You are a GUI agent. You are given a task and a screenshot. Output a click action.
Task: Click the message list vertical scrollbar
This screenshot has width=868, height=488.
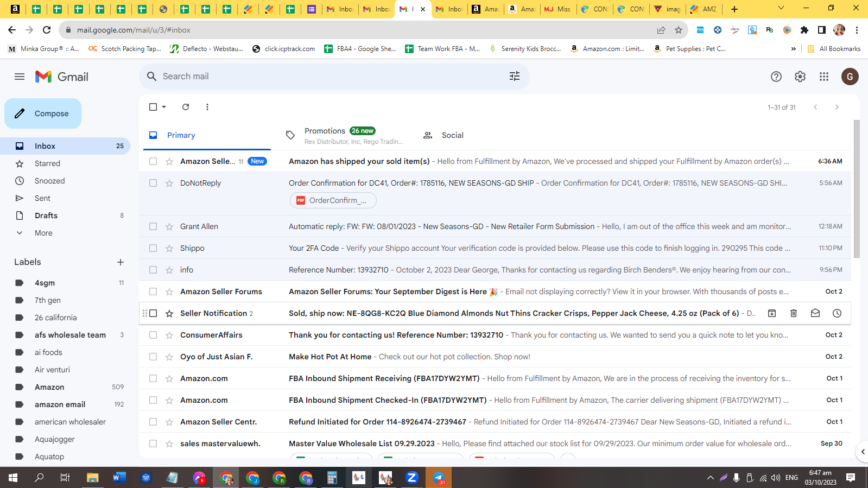click(x=857, y=189)
